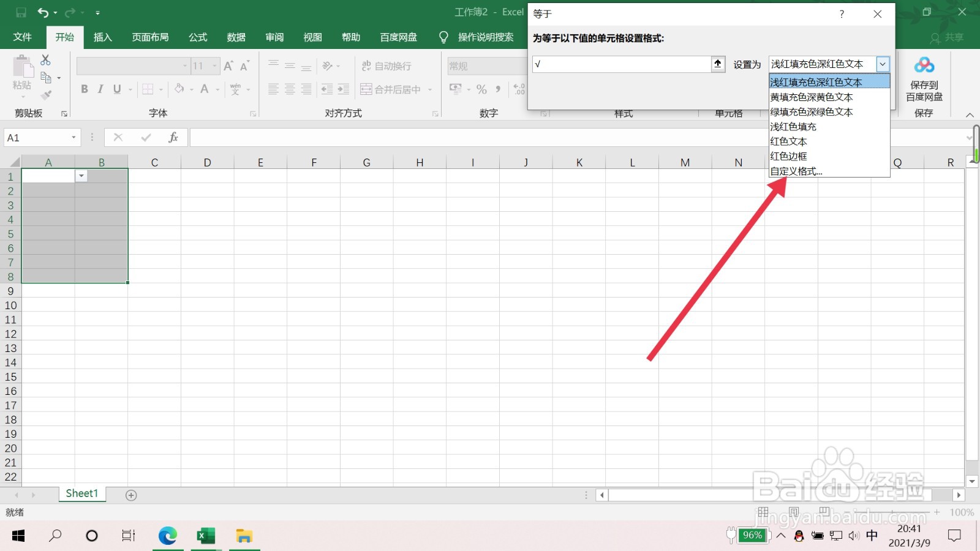Screen dimensions: 980x551
Task: Open the font size dropdown
Action: [x=214, y=66]
